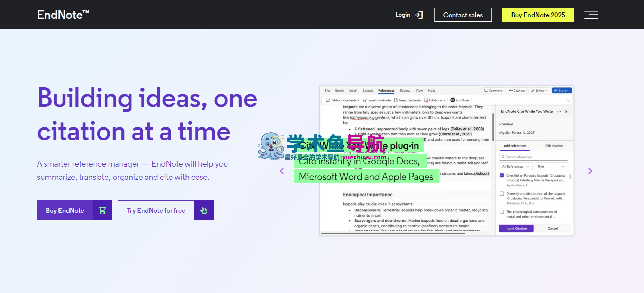Click the Search references field
Viewport: 644px width, 293px height.
tap(533, 157)
